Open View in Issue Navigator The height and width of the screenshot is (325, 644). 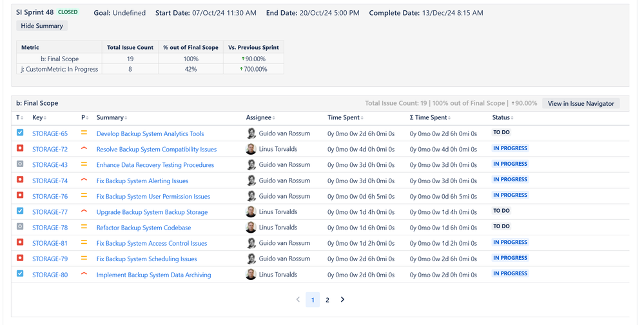(581, 104)
